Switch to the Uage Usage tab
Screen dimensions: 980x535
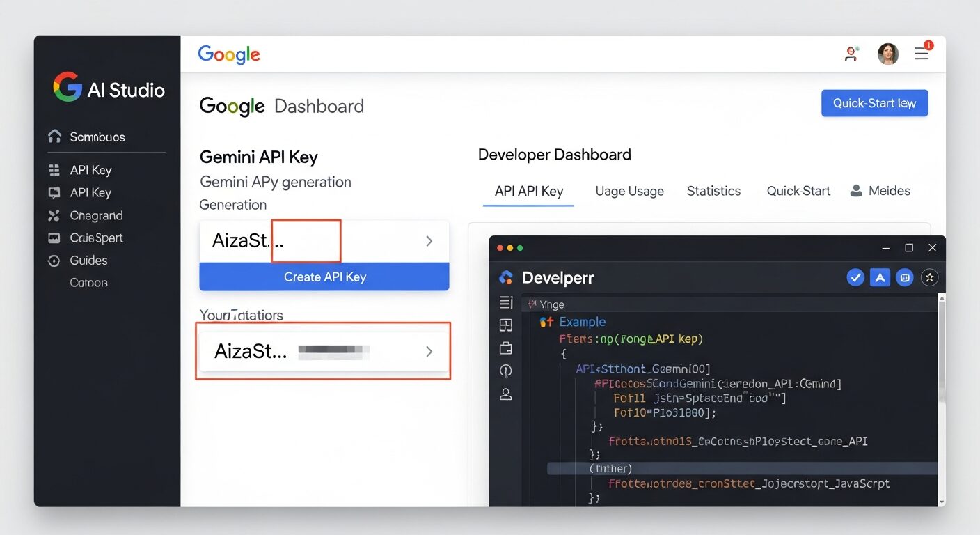[629, 191]
